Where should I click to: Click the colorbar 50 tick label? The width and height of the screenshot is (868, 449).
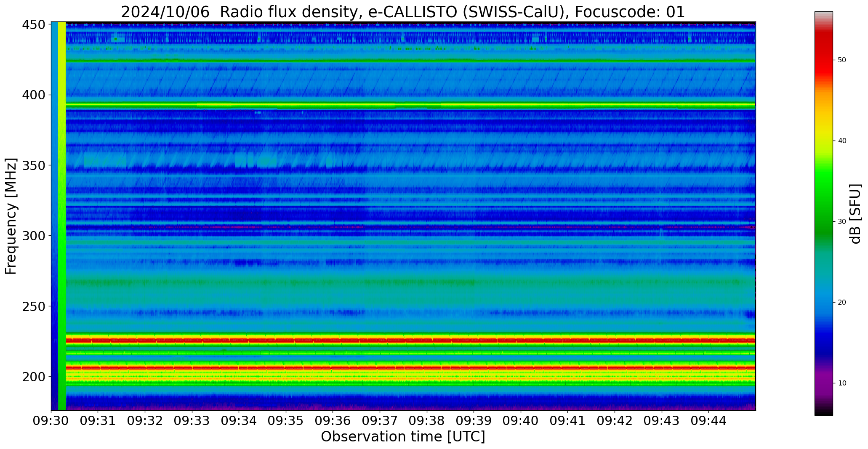(842, 60)
